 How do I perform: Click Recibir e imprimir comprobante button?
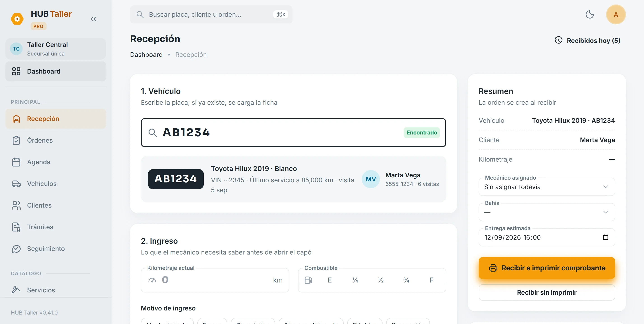[x=546, y=268]
